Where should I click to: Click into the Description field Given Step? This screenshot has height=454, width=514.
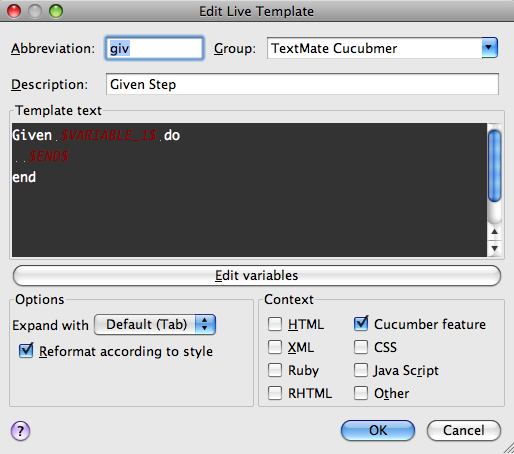(302, 84)
